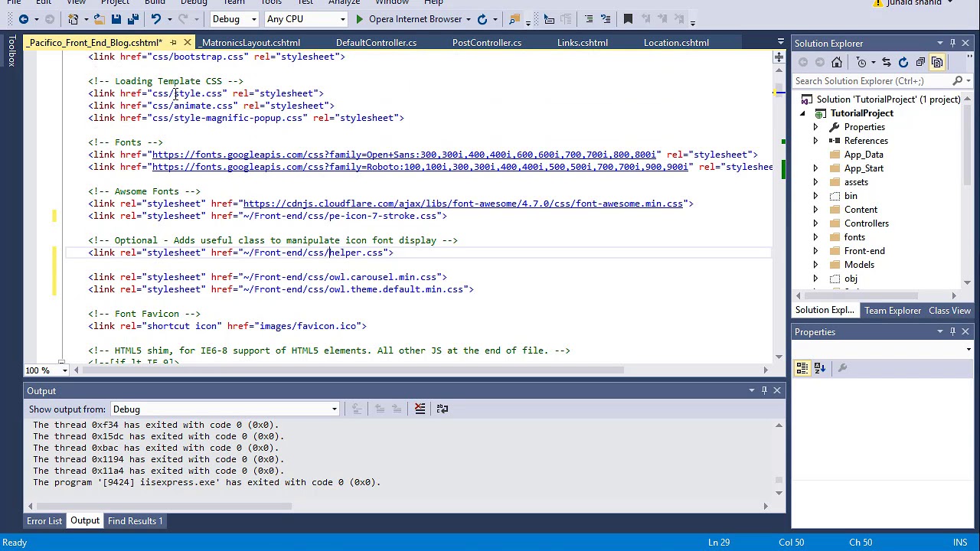Refresh the Solution Explorer

pyautogui.click(x=903, y=62)
